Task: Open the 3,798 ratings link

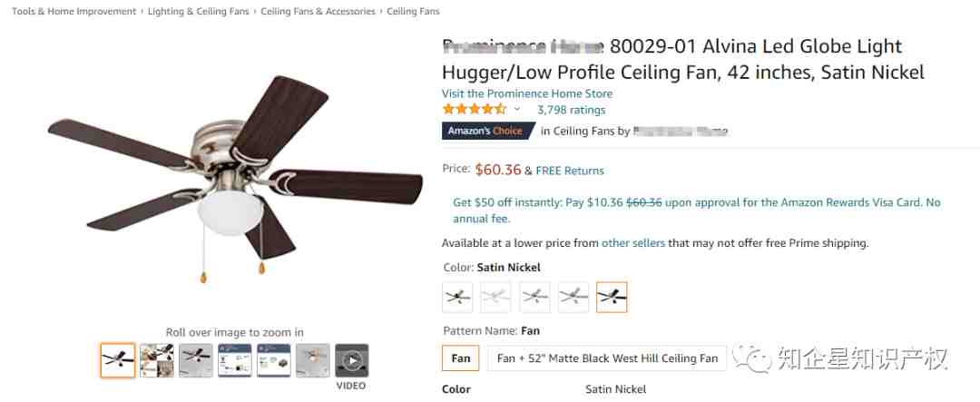Action: click(x=572, y=110)
